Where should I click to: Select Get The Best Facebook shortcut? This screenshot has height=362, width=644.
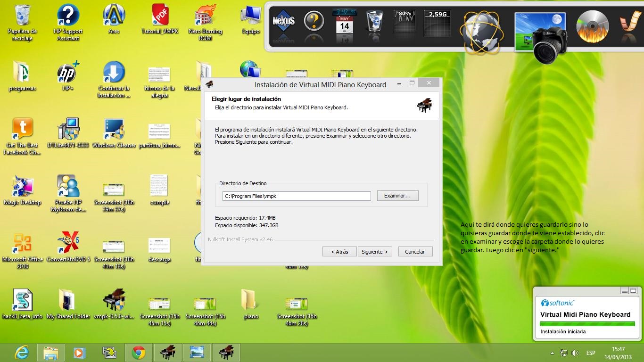pyautogui.click(x=22, y=136)
